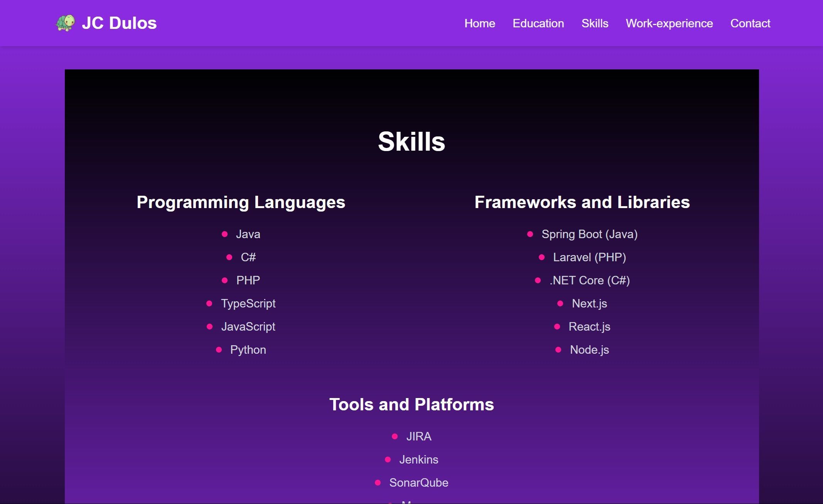Click the Frameworks and Libraries heading
Screen dimensions: 823x504
582,202
